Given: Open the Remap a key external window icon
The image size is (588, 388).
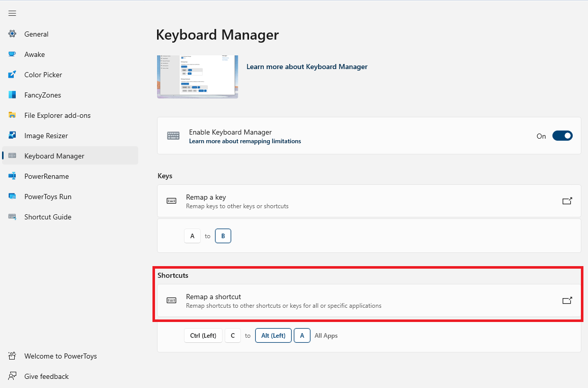Looking at the screenshot, I should coord(567,201).
